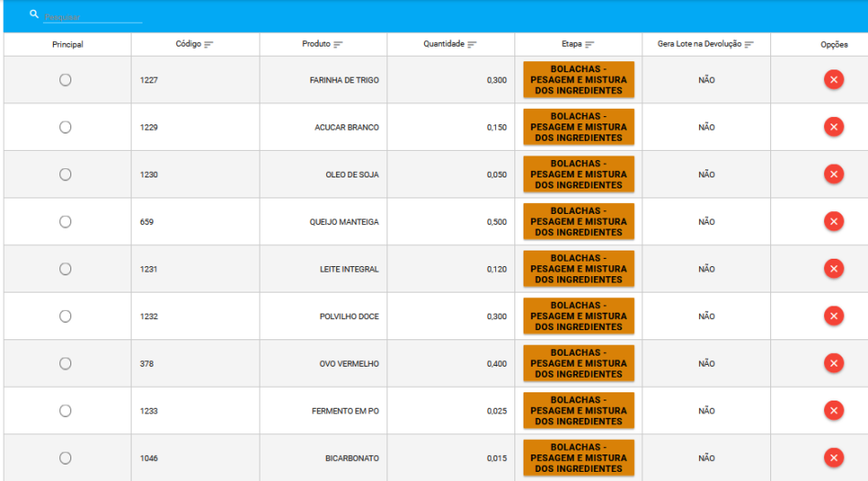Open the Quantidade column filter icon
Viewport: 868px width, 481px height.
[x=472, y=45]
